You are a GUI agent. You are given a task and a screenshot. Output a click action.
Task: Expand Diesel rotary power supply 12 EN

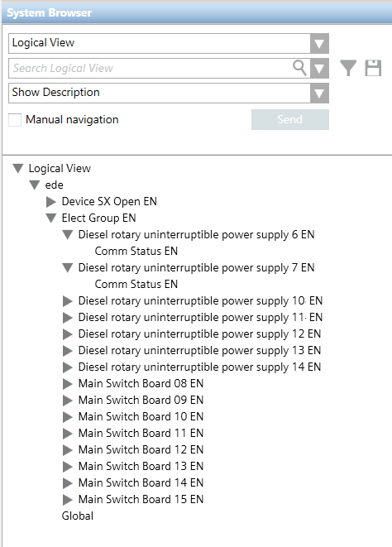67,334
